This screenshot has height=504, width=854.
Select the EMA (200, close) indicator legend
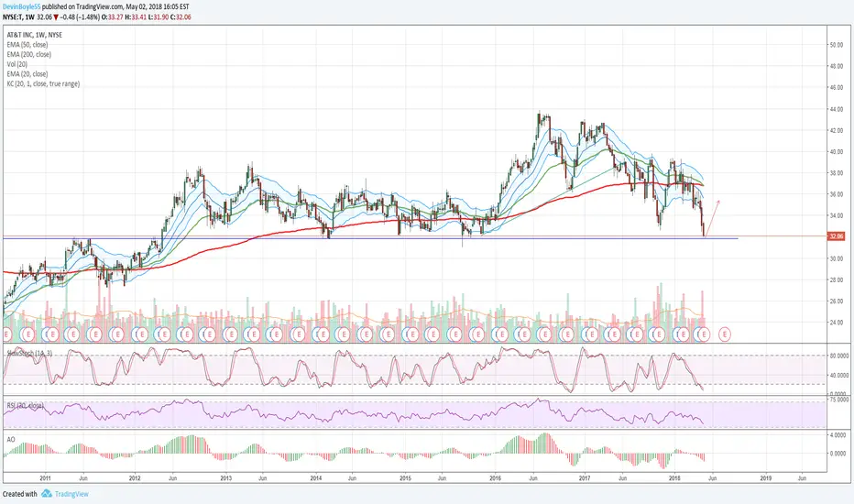click(29, 54)
